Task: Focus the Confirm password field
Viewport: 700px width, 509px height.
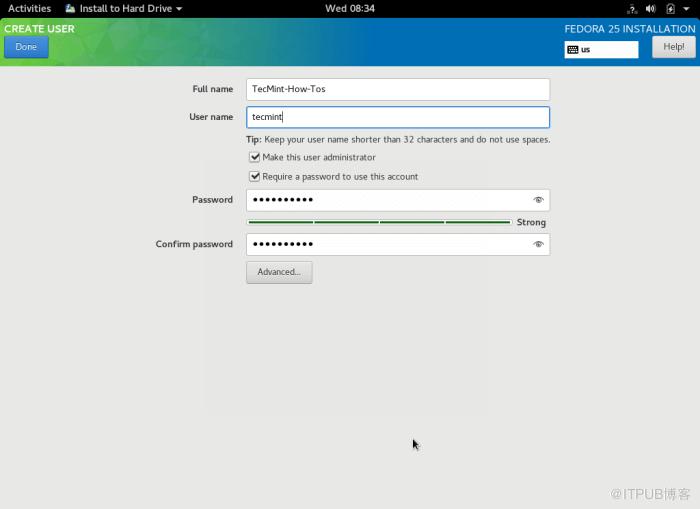Action: (398, 244)
